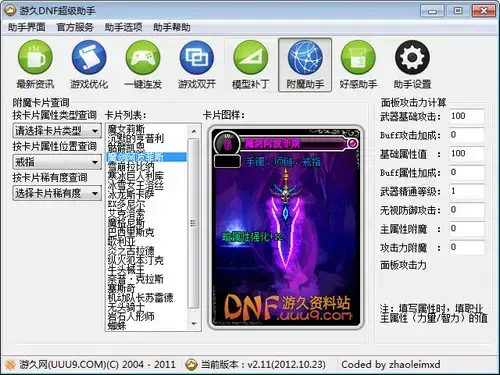Launch the 游戏双开 dual-window icon
The height and width of the screenshot is (375, 500).
point(197,65)
